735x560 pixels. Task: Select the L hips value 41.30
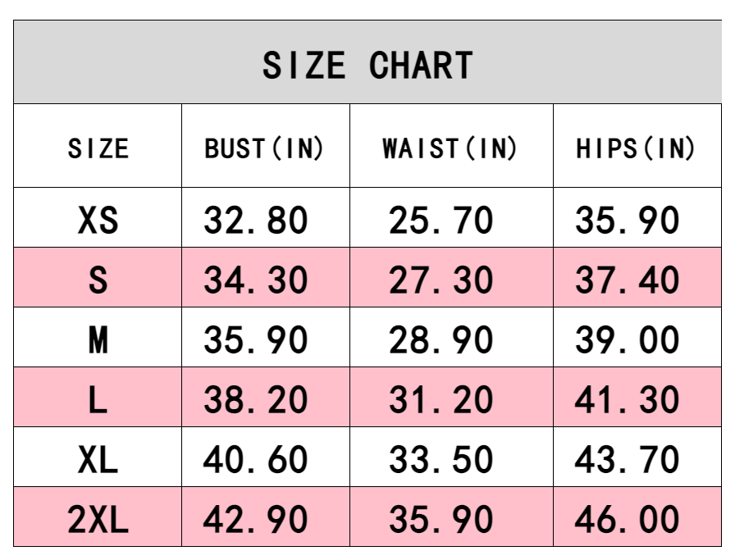(628, 399)
